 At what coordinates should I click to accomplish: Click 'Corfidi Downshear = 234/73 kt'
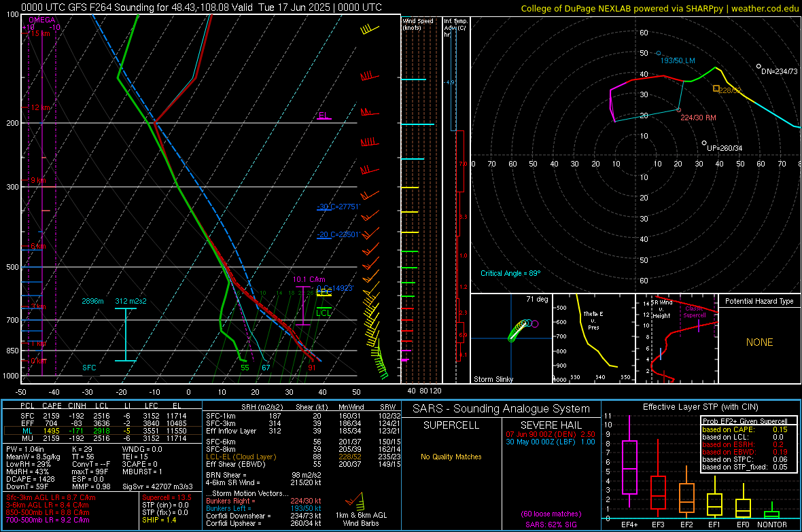pos(264,516)
